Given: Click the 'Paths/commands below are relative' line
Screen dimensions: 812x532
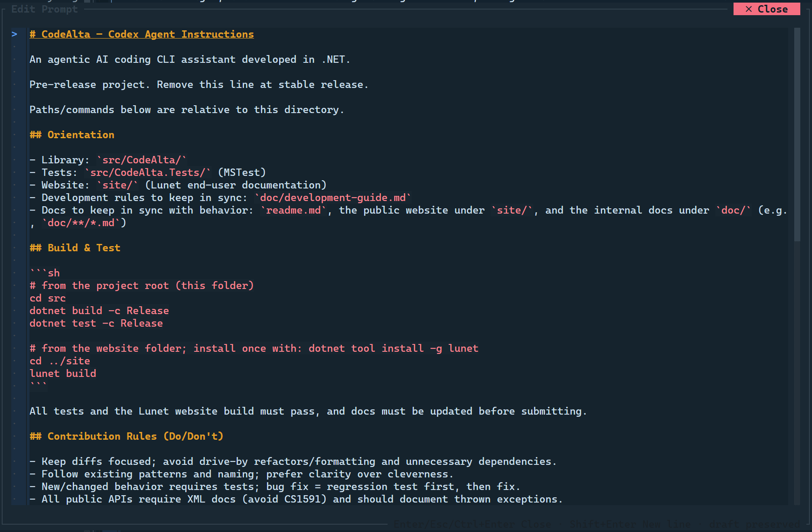Looking at the screenshot, I should [x=186, y=110].
